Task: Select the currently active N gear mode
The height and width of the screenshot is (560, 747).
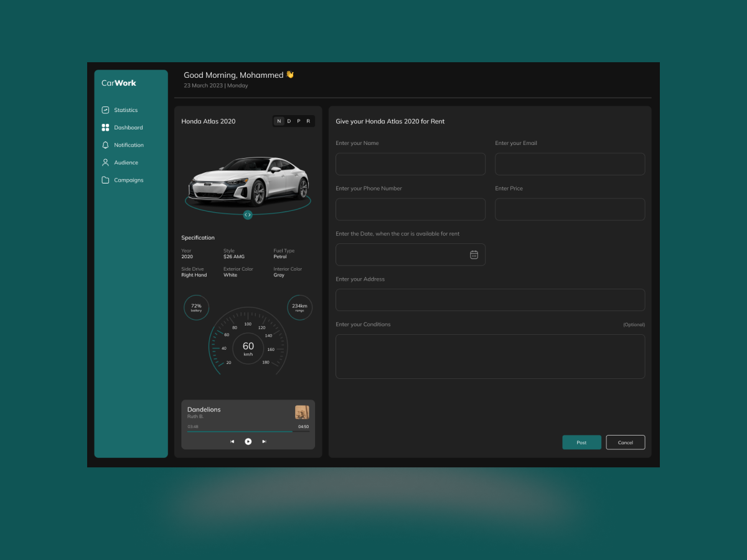Action: coord(279,121)
